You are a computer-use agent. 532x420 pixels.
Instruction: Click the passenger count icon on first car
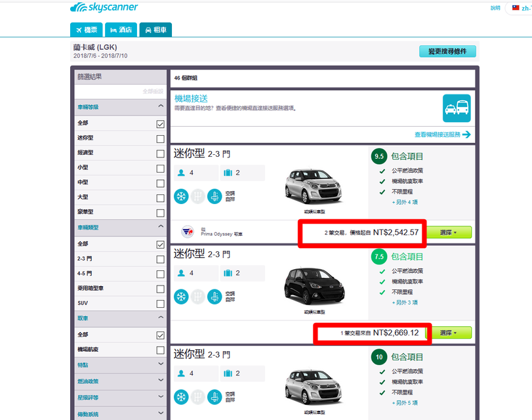[182, 173]
